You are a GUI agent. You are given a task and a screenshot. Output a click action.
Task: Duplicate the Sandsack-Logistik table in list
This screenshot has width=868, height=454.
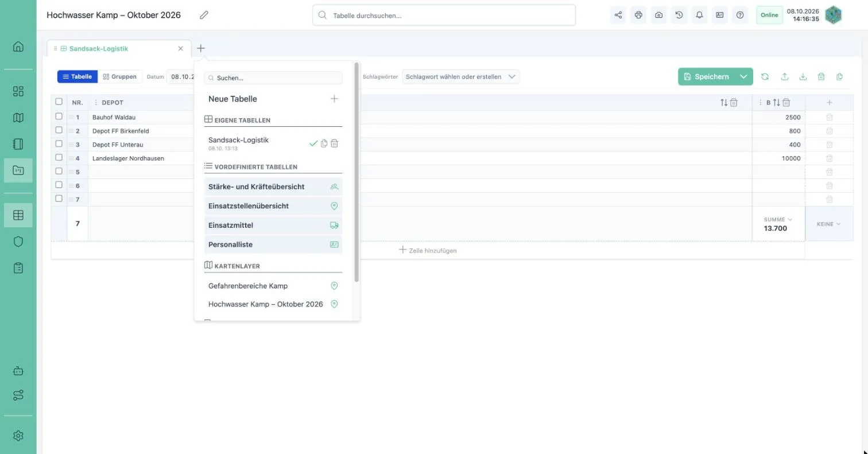point(324,143)
